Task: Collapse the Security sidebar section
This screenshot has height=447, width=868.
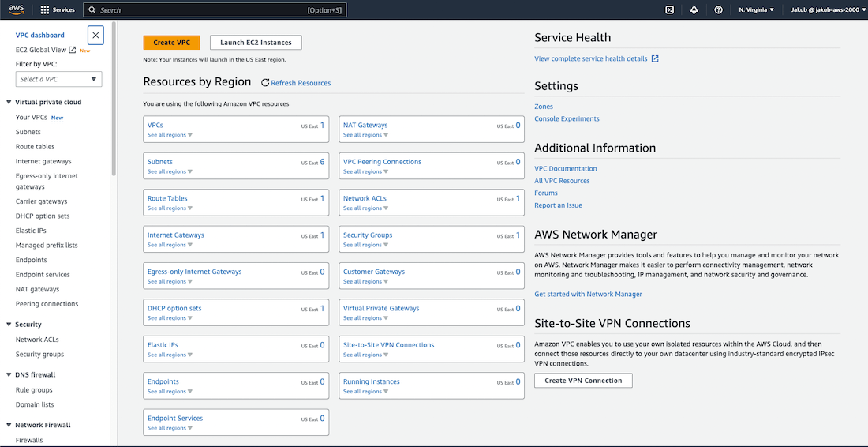Action: 9,325
